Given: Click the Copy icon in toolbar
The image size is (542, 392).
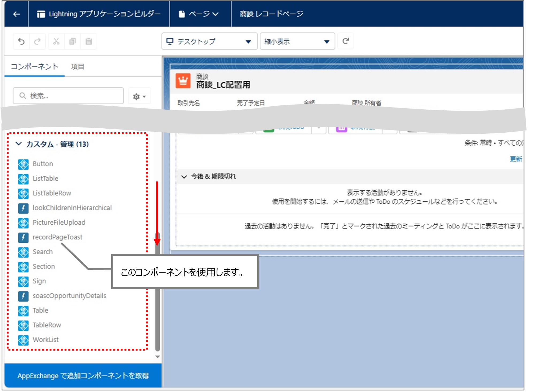Looking at the screenshot, I should point(72,41).
